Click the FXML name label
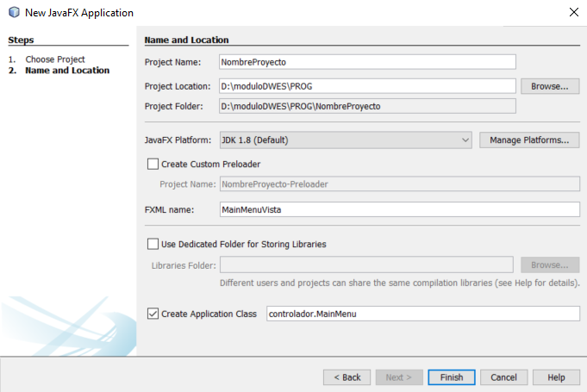The width and height of the screenshot is (587, 392). tap(169, 210)
